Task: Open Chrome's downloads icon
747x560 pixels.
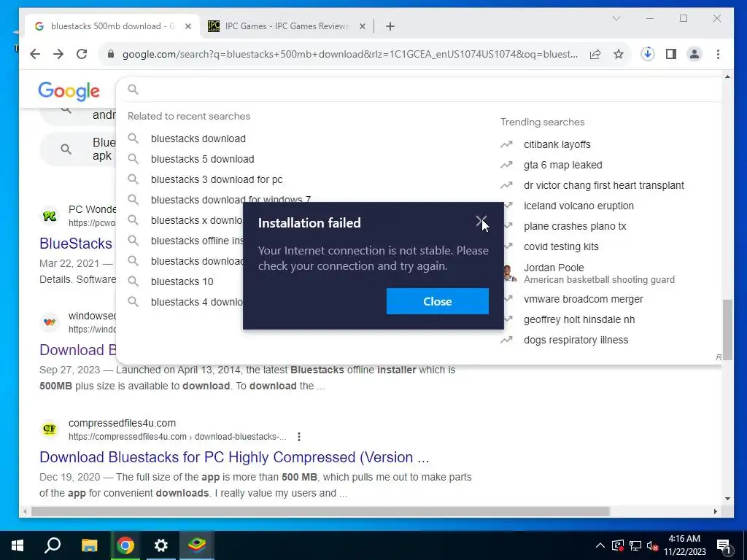Action: 648,54
